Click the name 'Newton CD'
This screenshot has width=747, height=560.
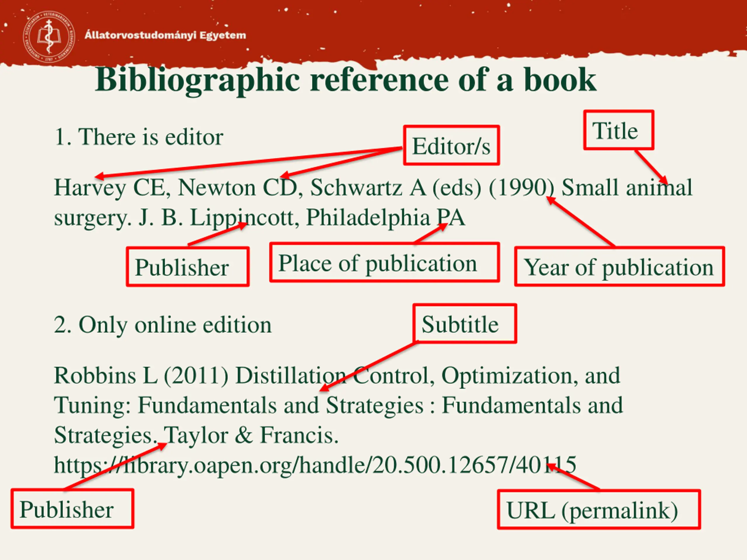point(238,188)
